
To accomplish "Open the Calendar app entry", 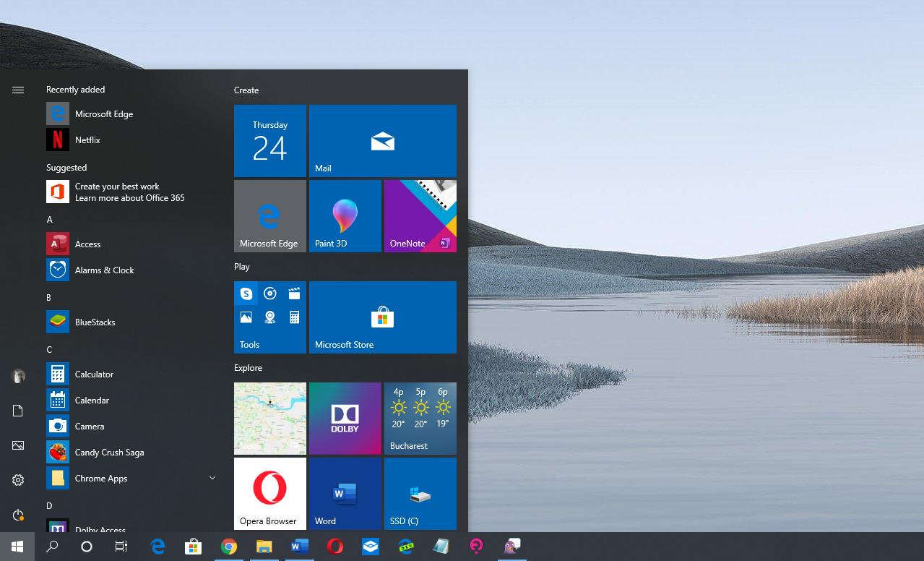I will coord(131,401).
